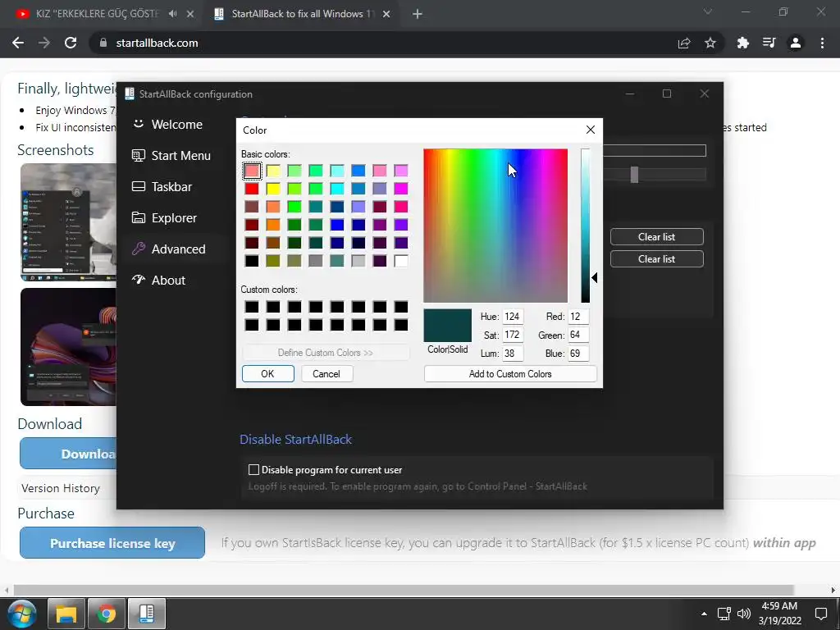The width and height of the screenshot is (840, 630).
Task: Click the browser address bar URL
Action: pos(157,43)
